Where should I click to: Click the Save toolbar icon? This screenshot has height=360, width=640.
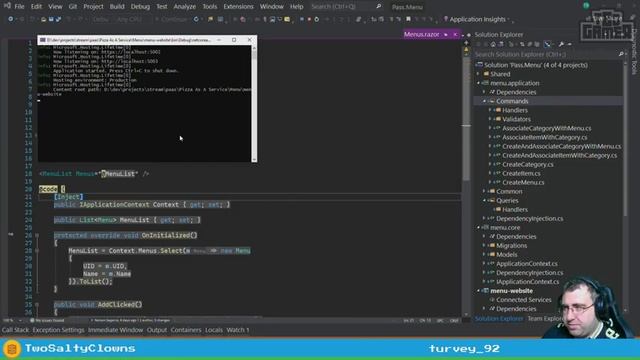coord(51,19)
